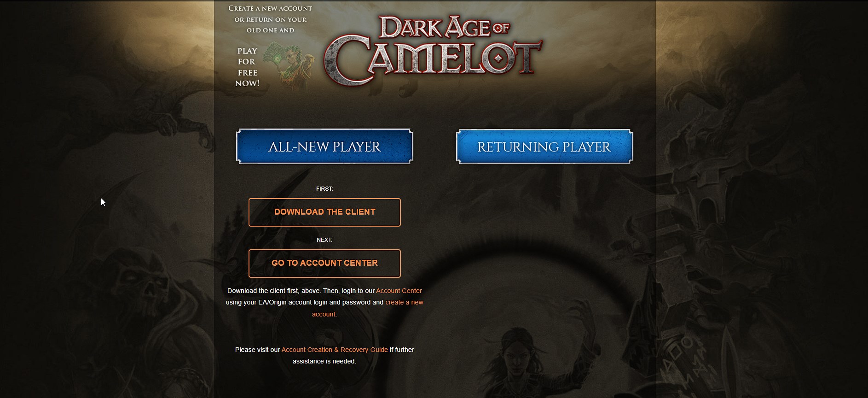The width and height of the screenshot is (868, 398).
Task: Click the NEXT: step label
Action: (324, 240)
